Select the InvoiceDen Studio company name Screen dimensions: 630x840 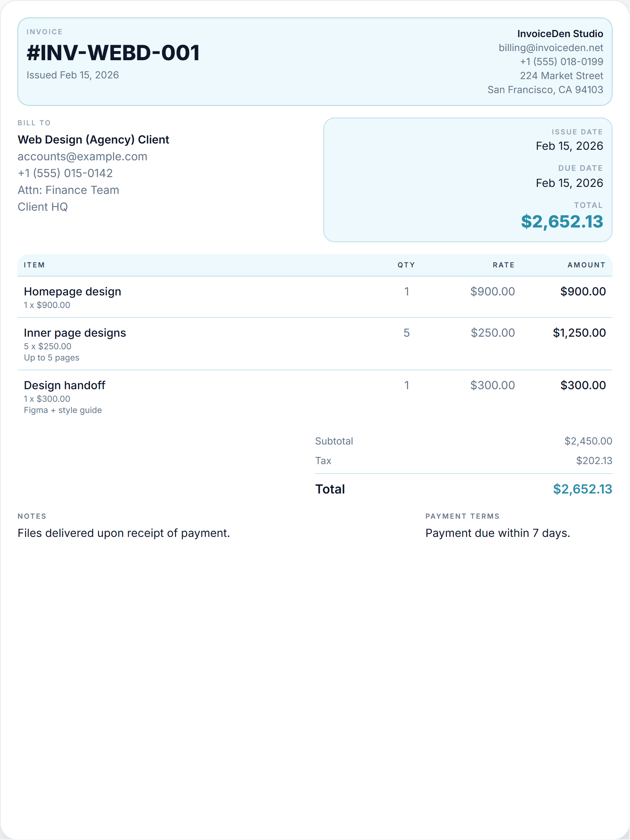[x=560, y=34]
